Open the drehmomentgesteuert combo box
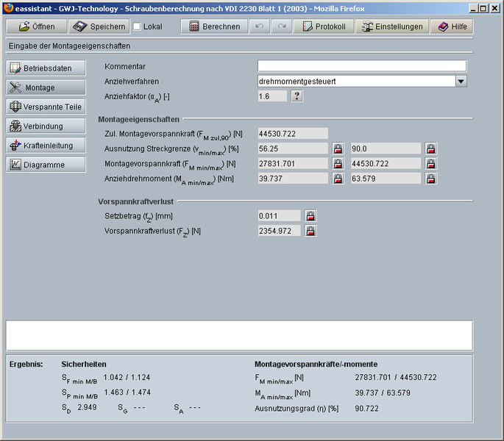This screenshot has height=441, width=504. [x=356, y=81]
